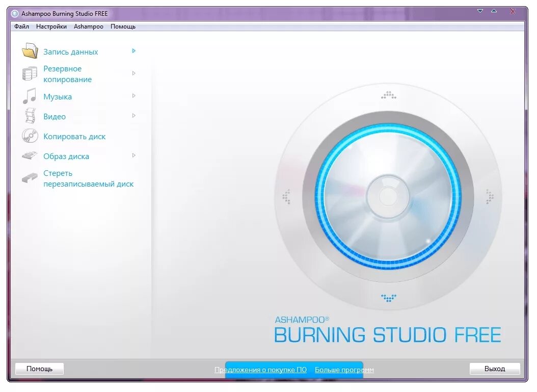Select the Видео entry
The width and height of the screenshot is (537, 392).
(x=55, y=117)
